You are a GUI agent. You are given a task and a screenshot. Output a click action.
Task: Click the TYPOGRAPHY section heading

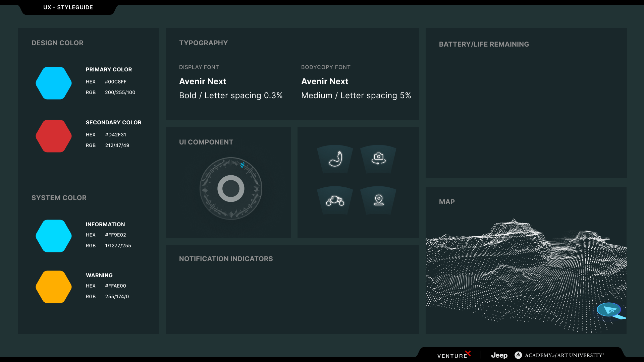coord(203,43)
